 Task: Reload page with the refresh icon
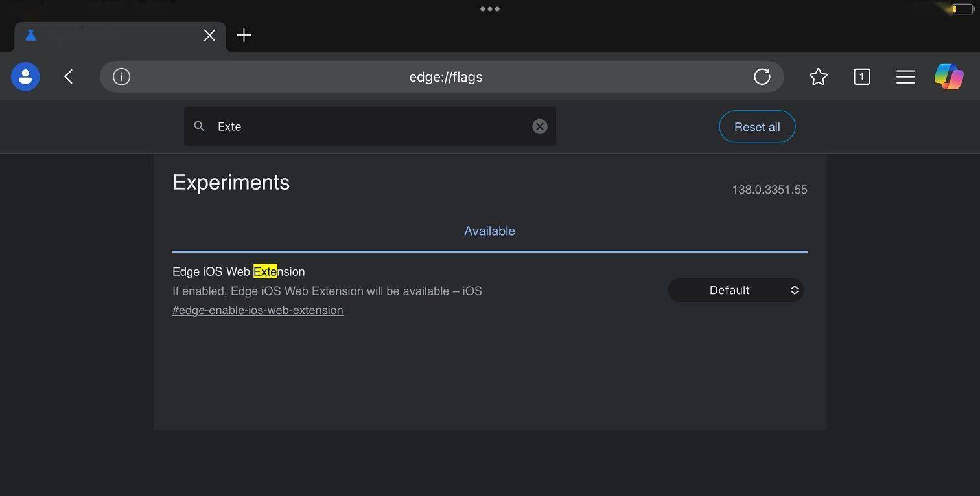(762, 76)
